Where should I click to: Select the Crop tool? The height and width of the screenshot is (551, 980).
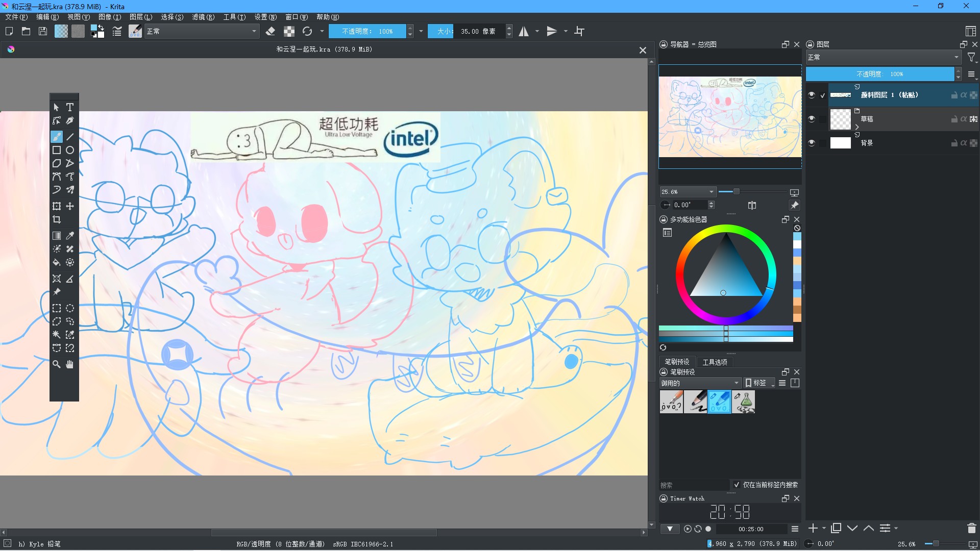[x=57, y=220]
